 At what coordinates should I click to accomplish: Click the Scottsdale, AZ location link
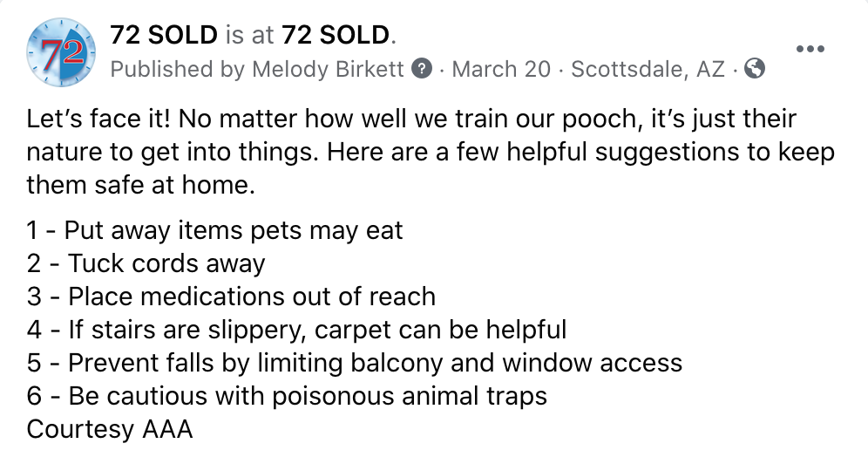[648, 70]
